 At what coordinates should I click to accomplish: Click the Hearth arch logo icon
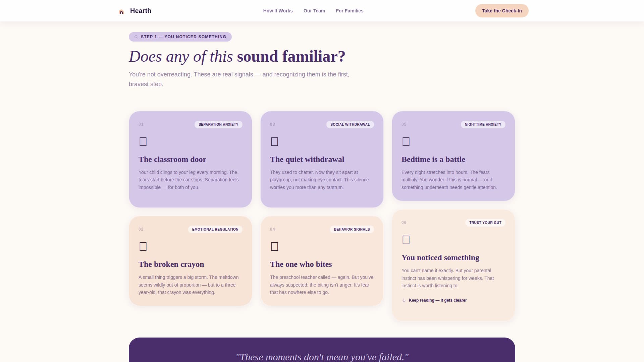[121, 12]
